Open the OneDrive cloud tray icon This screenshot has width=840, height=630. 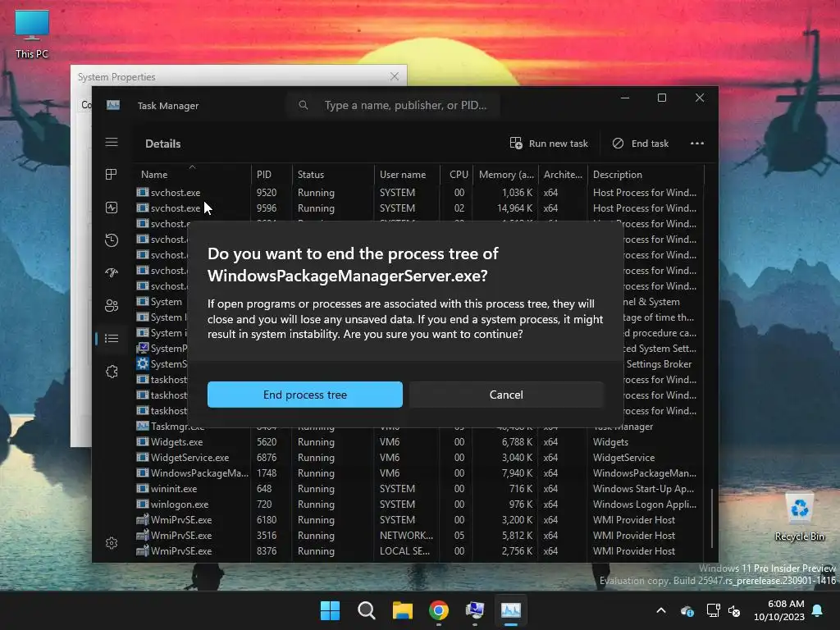[687, 610]
